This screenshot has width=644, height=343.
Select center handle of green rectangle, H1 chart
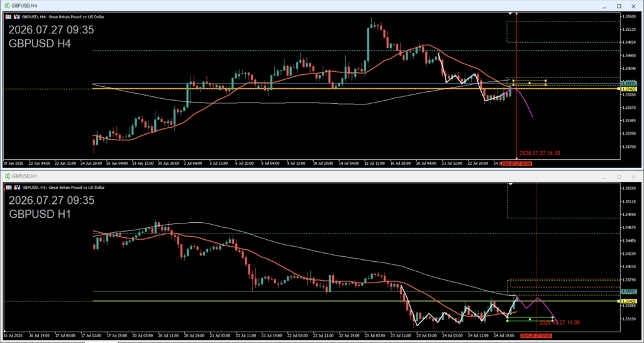tap(530, 318)
